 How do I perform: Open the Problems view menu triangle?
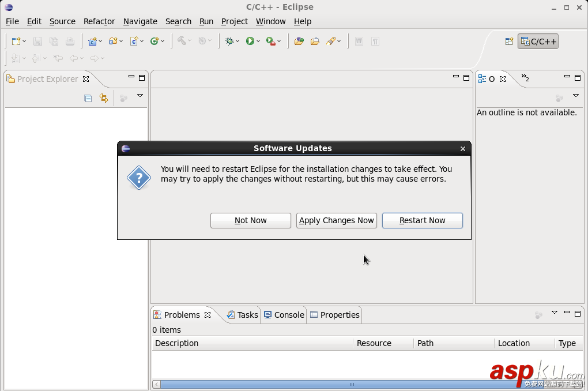554,313
